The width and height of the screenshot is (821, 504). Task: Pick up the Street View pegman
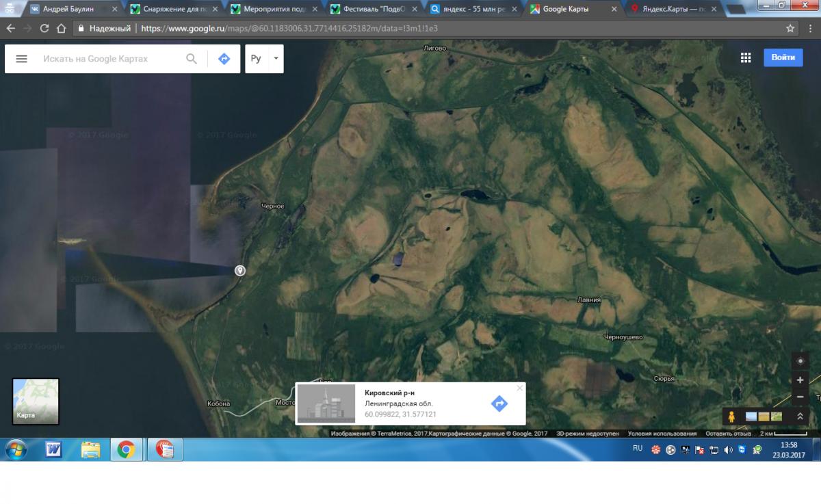pos(731,416)
